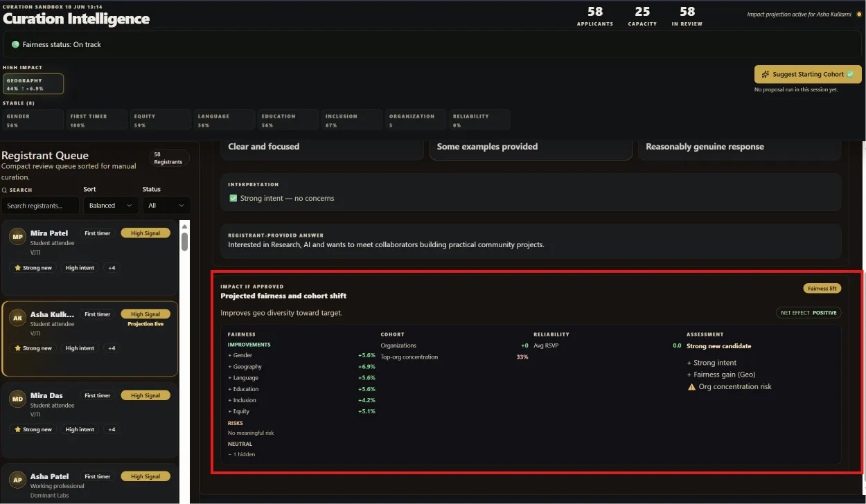
Task: Click the 58 Applicants counter
Action: (x=595, y=16)
